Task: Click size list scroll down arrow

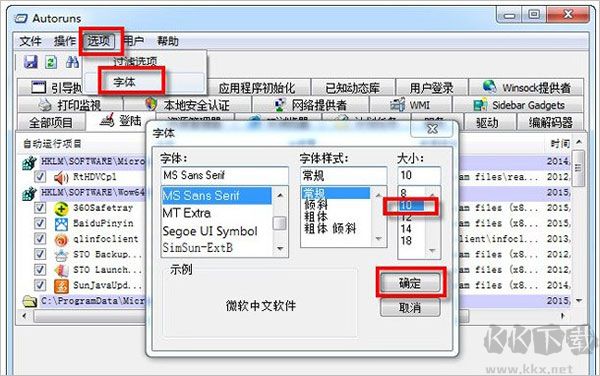Action: [x=432, y=251]
